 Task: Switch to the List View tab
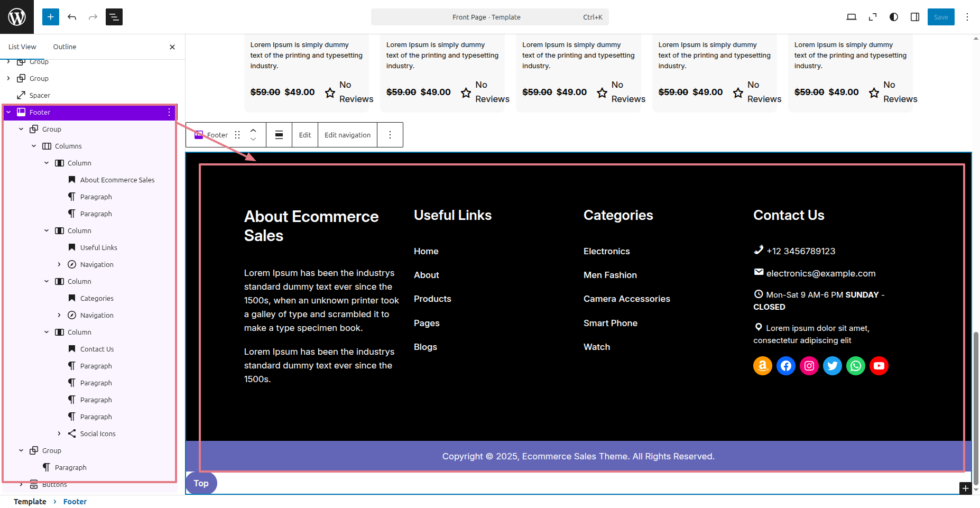point(22,47)
